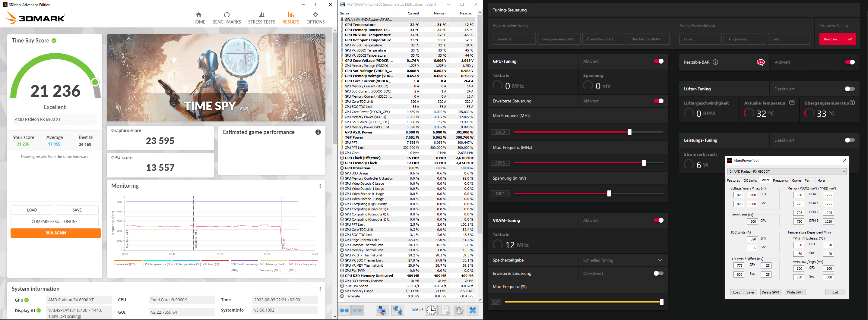The image size is (868, 320).
Task: Switch to the OC Limits tab in MorePowerTool
Action: tap(750, 181)
